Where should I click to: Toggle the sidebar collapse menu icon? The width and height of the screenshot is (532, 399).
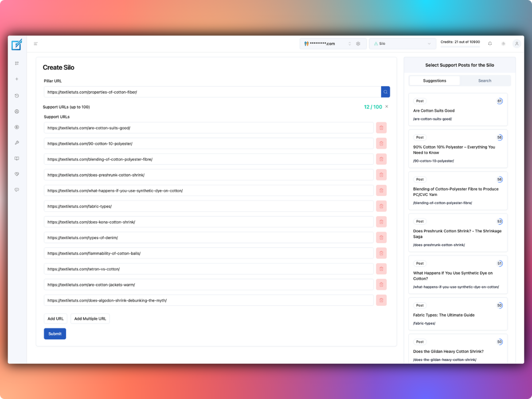[36, 44]
